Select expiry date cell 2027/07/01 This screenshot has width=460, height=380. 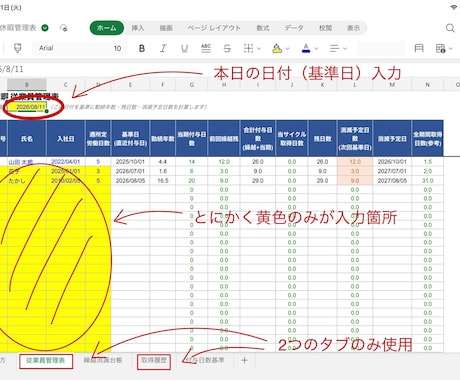[392, 171]
